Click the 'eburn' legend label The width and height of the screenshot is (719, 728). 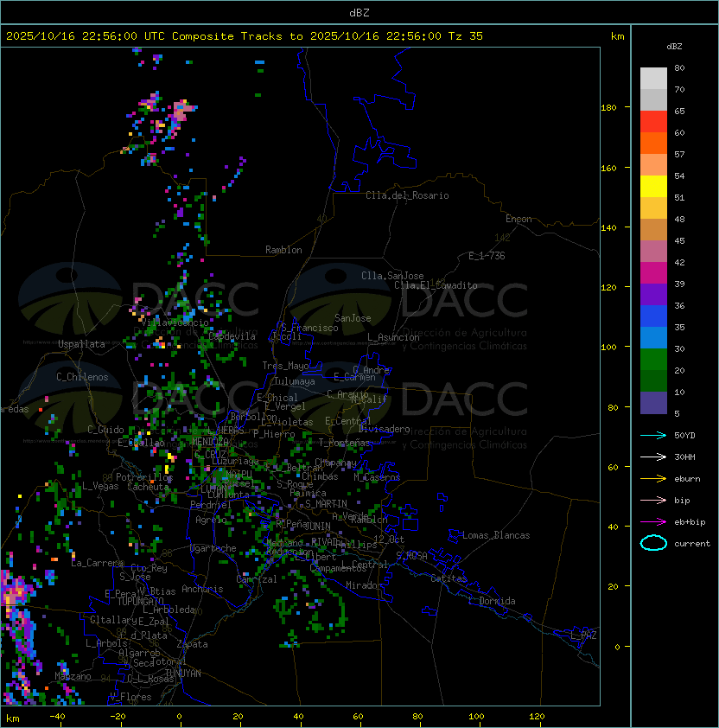[687, 479]
